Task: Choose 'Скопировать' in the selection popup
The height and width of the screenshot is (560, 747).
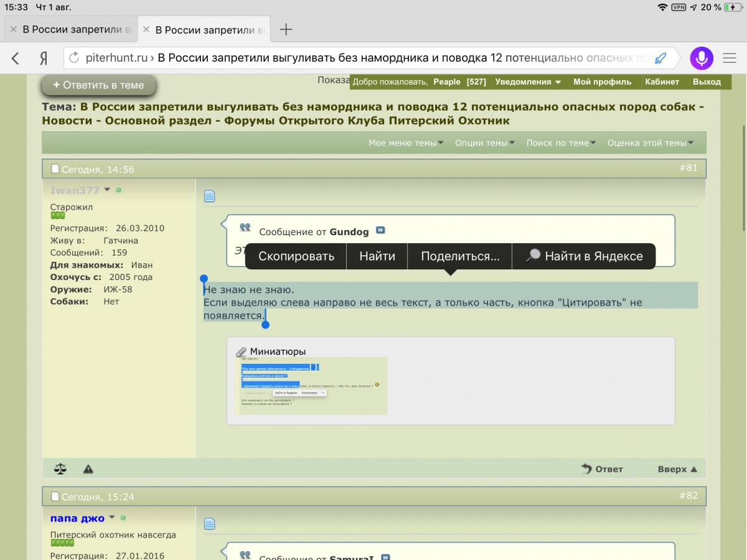Action: pos(296,256)
